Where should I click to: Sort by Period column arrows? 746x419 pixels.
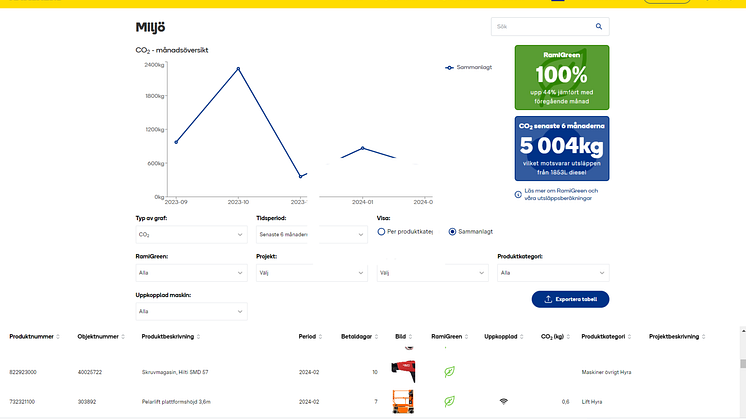pos(320,337)
